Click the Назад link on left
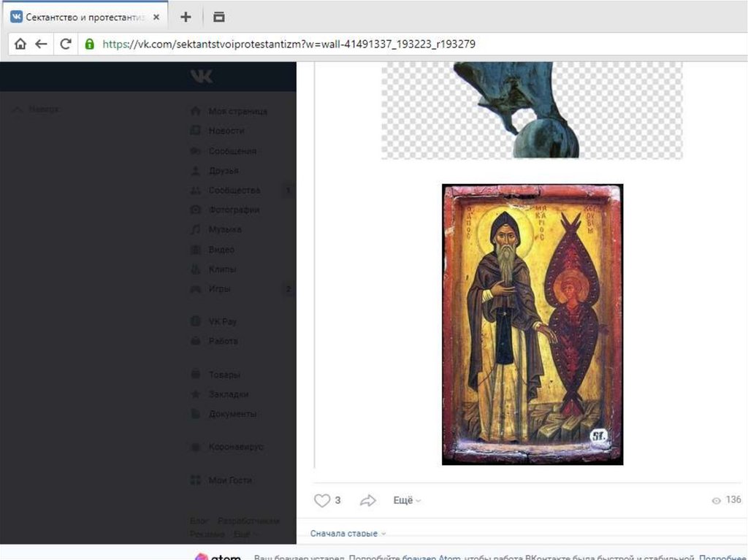Image resolution: width=748 pixels, height=560 pixels. click(37, 110)
